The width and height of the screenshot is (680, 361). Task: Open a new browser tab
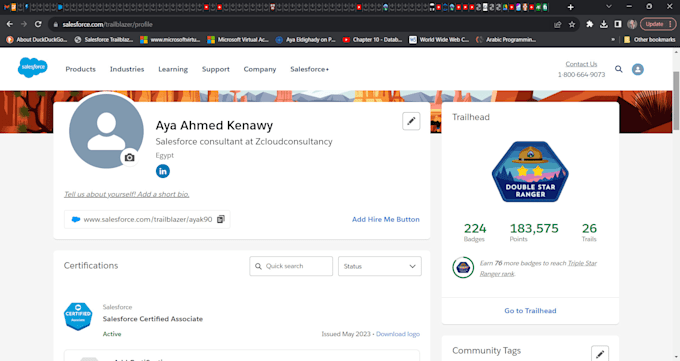(571, 7)
